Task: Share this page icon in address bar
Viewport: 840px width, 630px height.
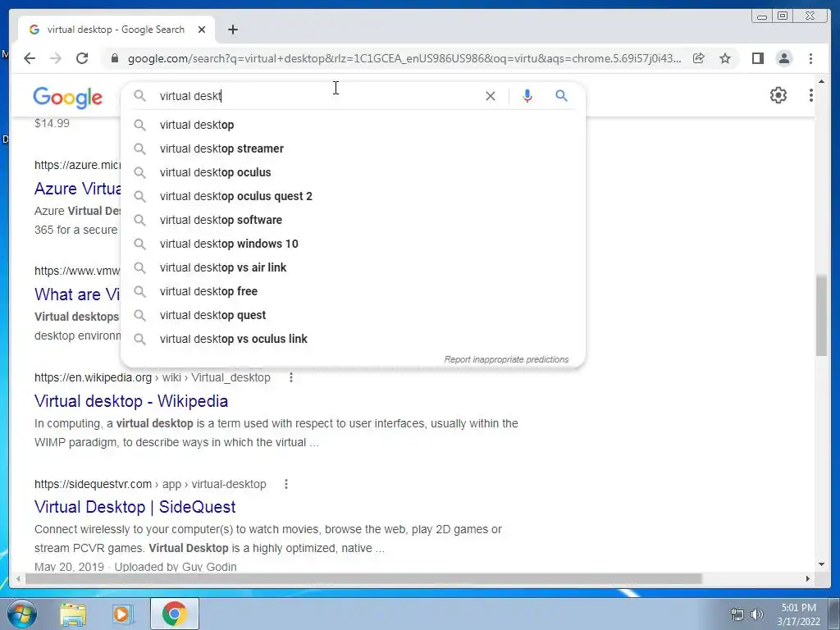Action: point(699,58)
